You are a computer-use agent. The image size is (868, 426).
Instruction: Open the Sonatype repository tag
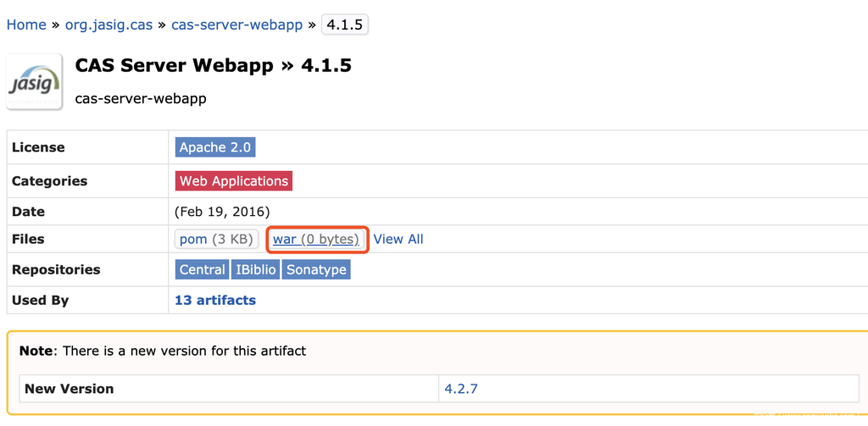click(x=316, y=270)
